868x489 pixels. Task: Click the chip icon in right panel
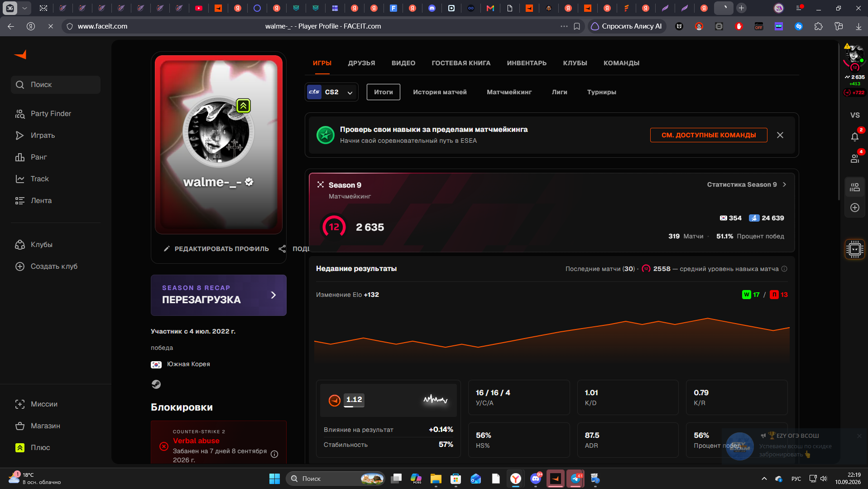[855, 249]
